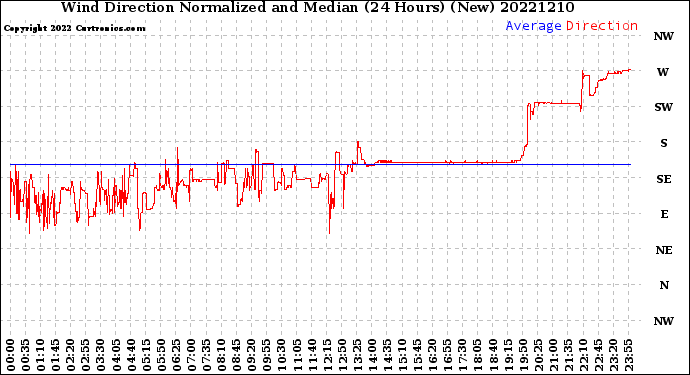Select the 'Direction' legend label

(x=602, y=26)
